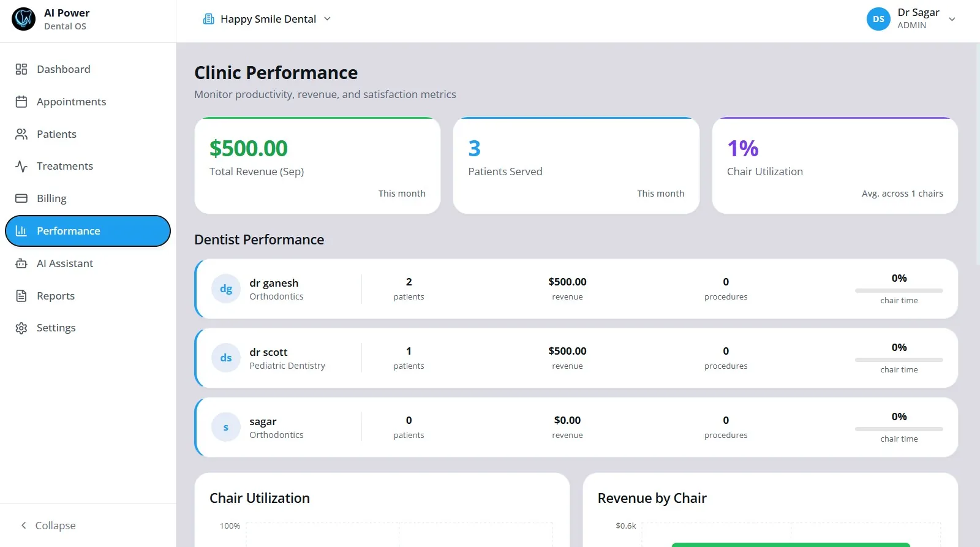Open the Billing page

(x=88, y=198)
